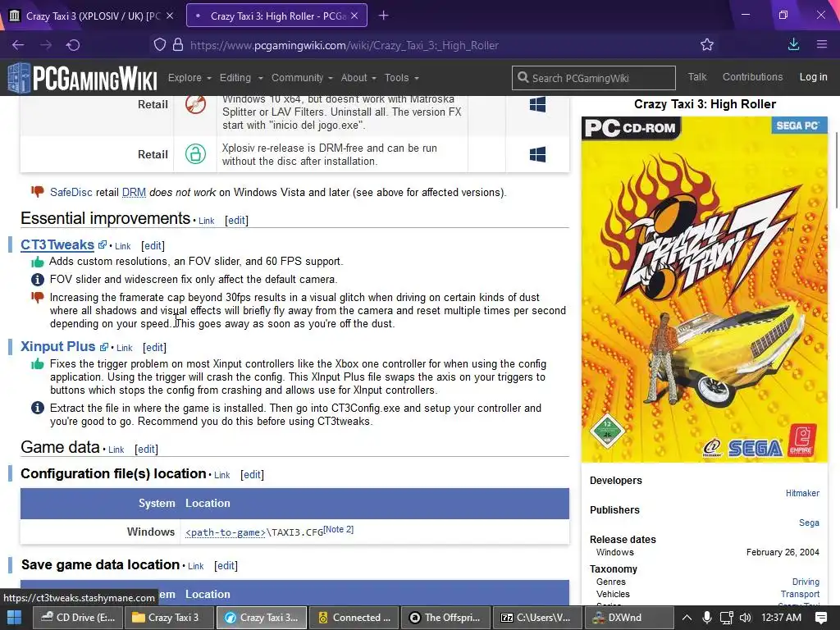Expand the Explore dropdown menu
The width and height of the screenshot is (840, 630).
pyautogui.click(x=189, y=78)
